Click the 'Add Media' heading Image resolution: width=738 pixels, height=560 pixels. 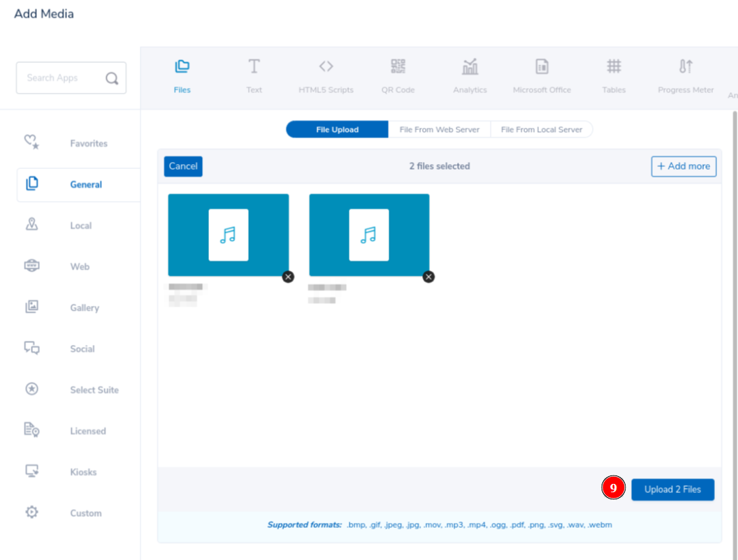[x=44, y=14]
